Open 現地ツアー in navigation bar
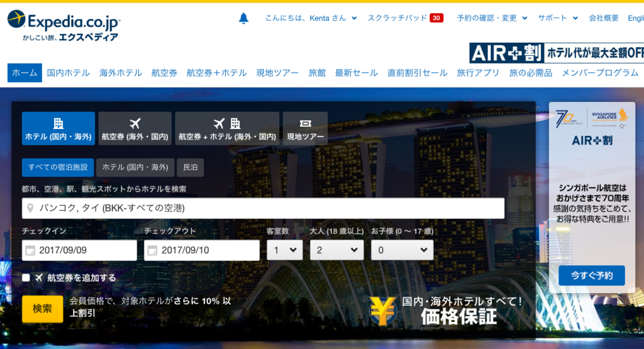This screenshot has width=644, height=349. 277,73
